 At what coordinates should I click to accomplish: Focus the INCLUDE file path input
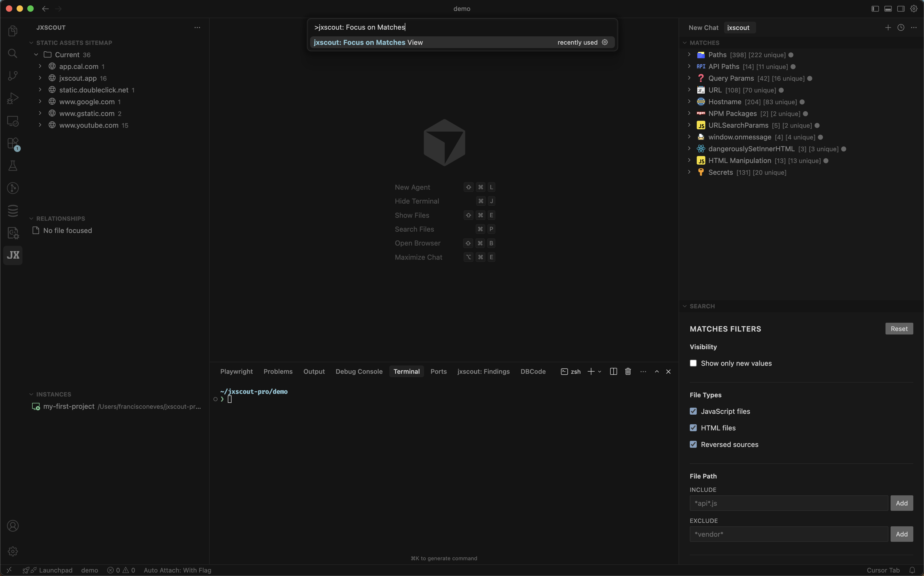pos(789,503)
